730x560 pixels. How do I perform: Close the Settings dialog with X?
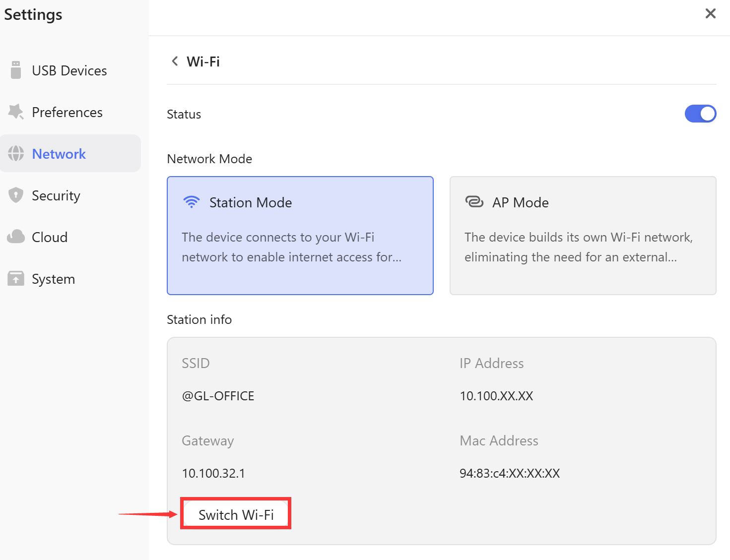coord(710,13)
